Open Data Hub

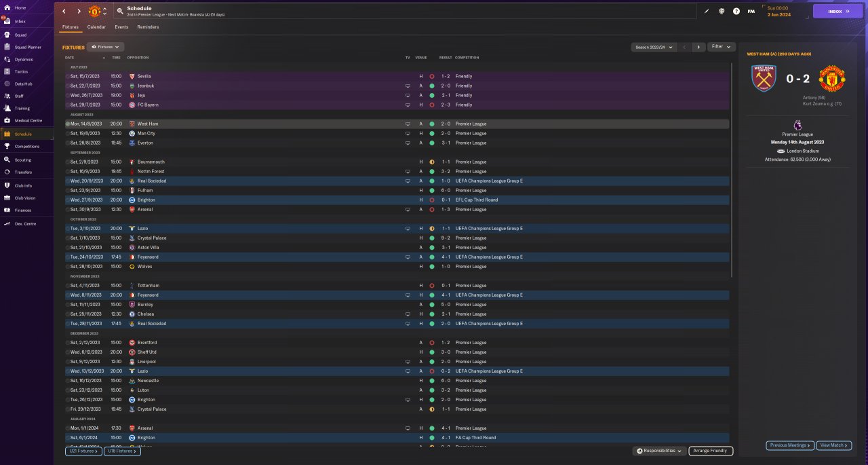(22, 83)
